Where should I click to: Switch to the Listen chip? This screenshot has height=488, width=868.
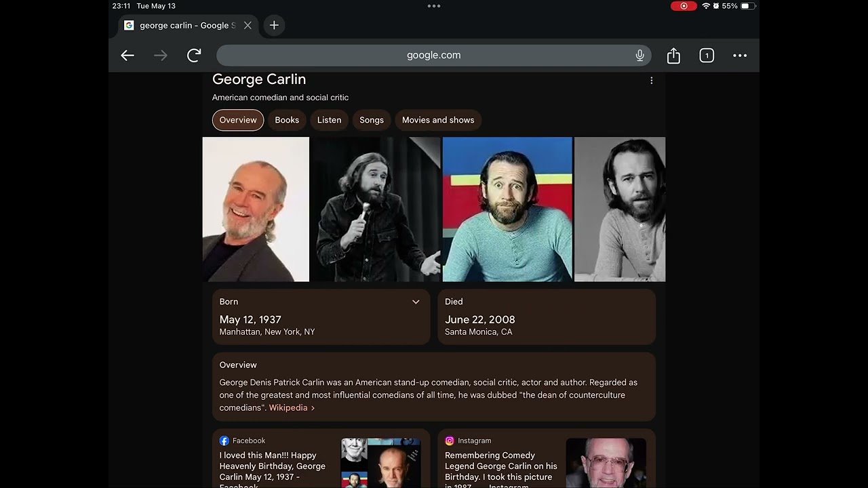[329, 120]
